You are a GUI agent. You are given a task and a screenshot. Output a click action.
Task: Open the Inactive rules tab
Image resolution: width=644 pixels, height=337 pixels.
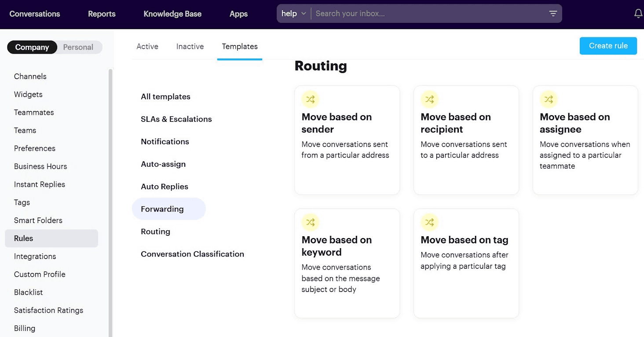190,46
